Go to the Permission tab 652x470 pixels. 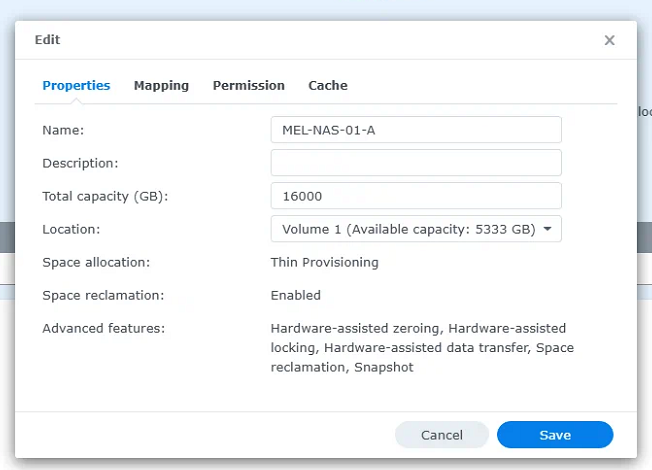coord(248,86)
